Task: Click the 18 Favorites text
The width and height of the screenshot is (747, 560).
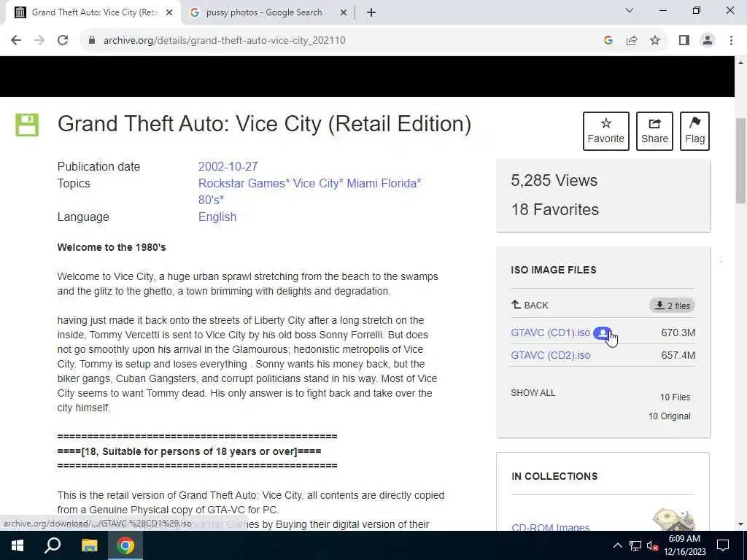Action: (x=554, y=209)
